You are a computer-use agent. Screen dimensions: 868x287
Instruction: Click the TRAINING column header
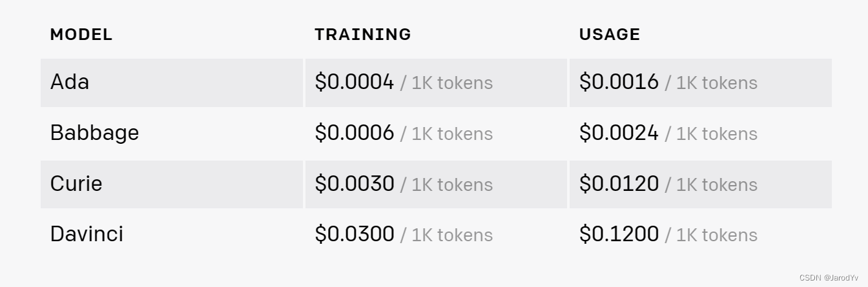362,34
